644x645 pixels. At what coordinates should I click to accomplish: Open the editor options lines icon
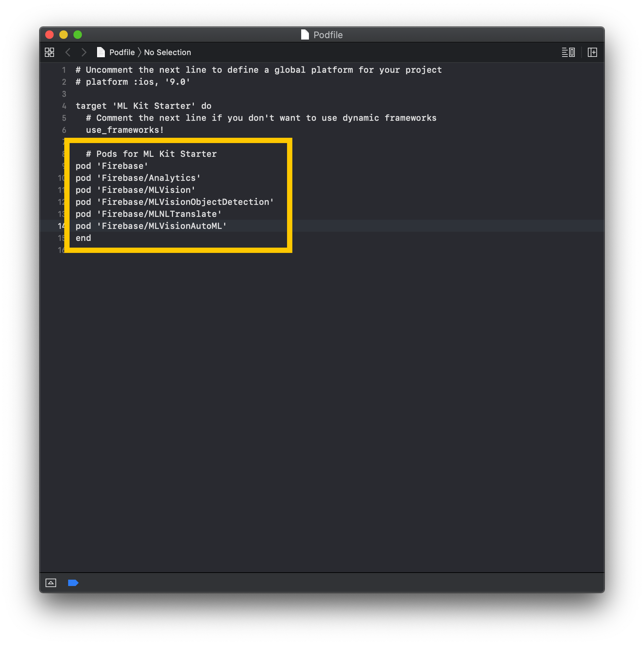pyautogui.click(x=568, y=52)
